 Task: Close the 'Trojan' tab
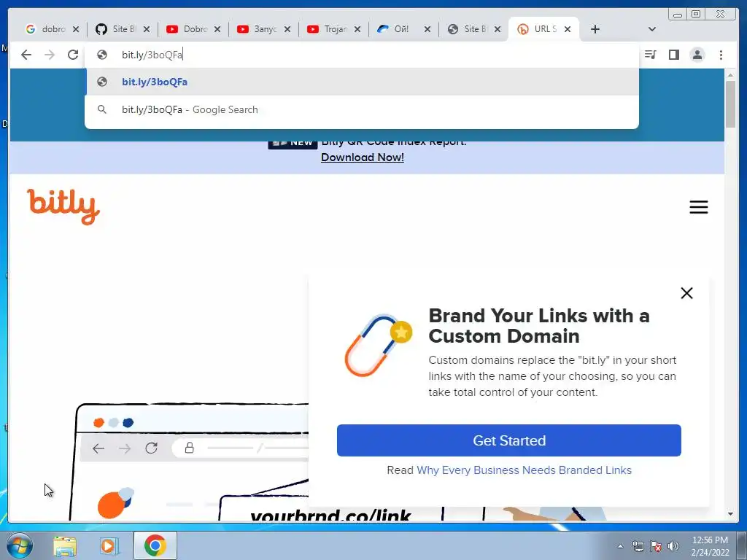357,29
